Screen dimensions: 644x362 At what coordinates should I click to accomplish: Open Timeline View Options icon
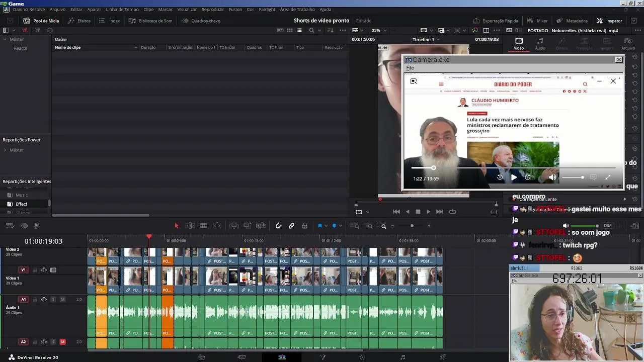click(11, 226)
